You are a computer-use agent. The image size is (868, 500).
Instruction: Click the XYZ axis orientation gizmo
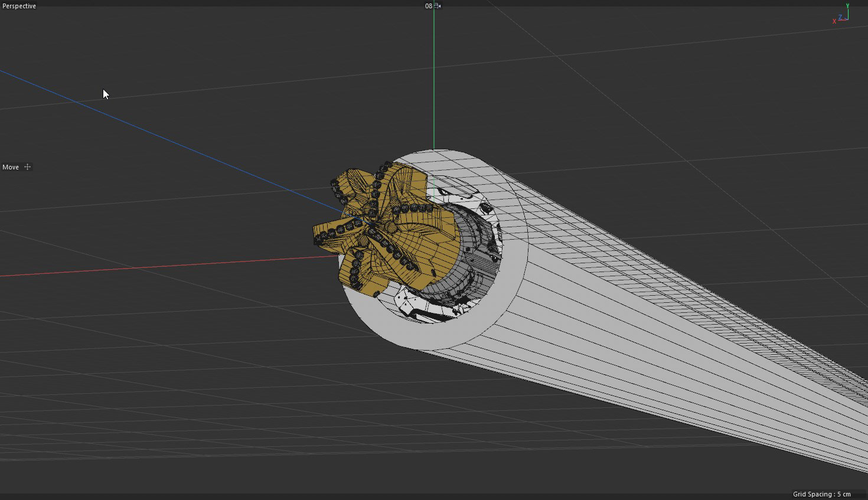(x=841, y=14)
